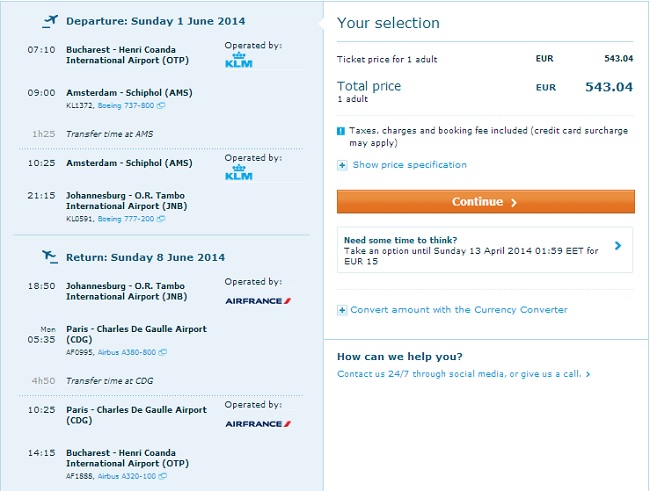Click the Air France logo for the Johannesburg flight
650x491 pixels.
(x=258, y=300)
